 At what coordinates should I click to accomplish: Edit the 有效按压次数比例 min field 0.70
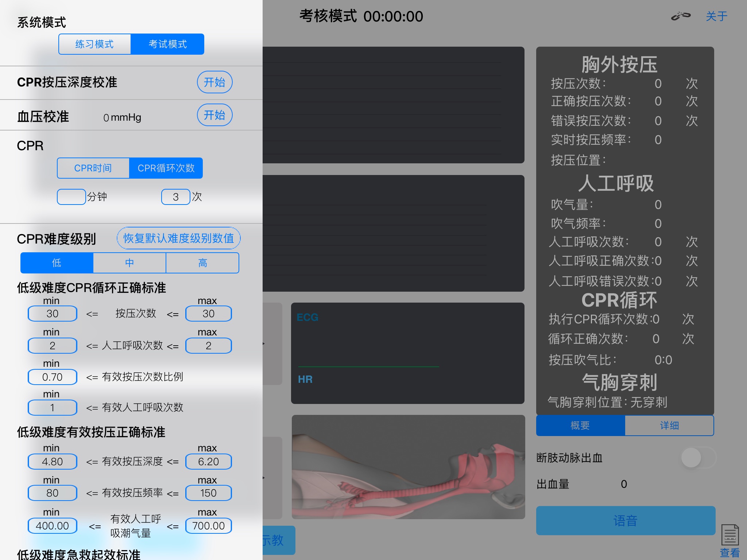[x=53, y=377]
